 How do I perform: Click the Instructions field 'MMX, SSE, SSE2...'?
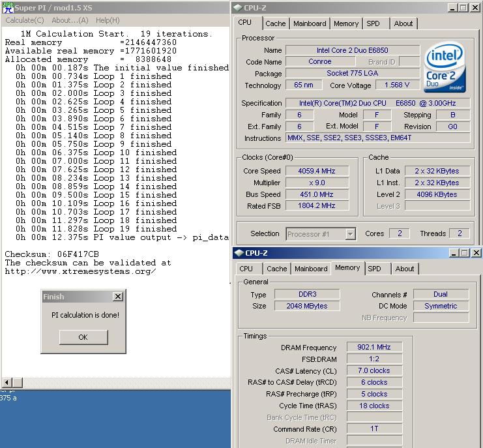[x=377, y=138]
